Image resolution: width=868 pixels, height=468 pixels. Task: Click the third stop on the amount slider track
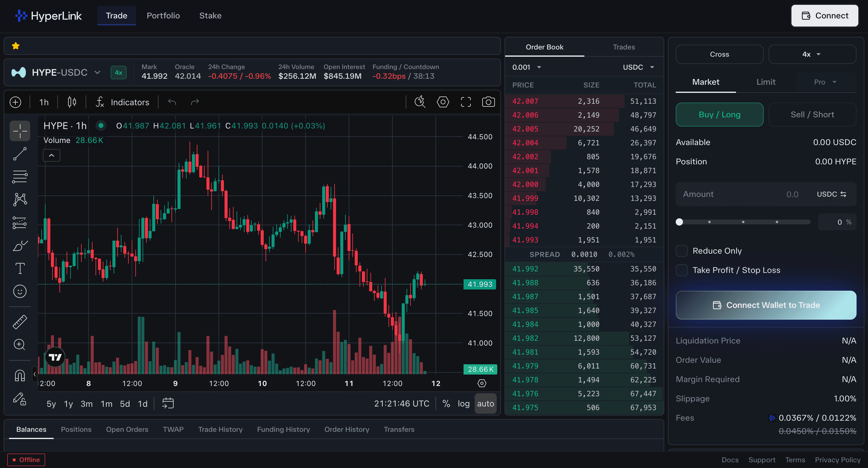point(777,222)
